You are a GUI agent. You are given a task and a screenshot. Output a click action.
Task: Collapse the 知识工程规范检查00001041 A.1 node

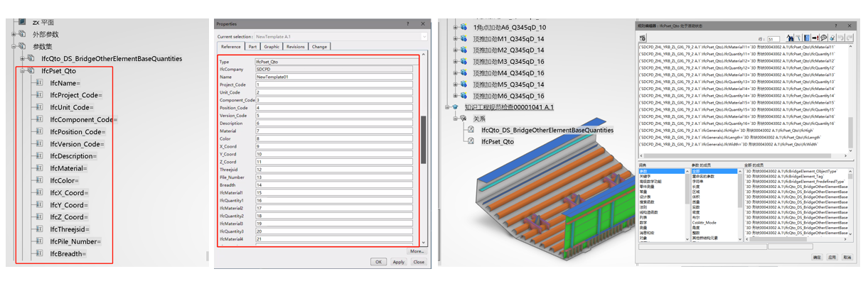pyautogui.click(x=447, y=107)
